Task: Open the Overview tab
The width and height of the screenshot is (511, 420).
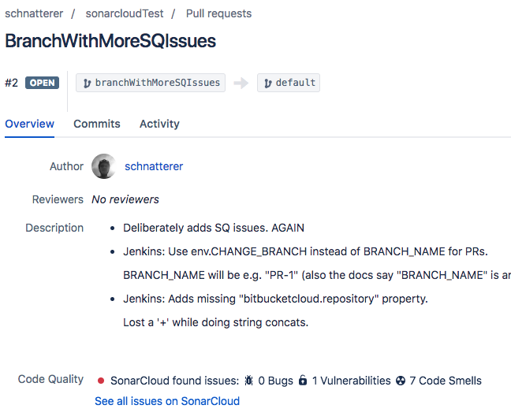Action: [30, 124]
